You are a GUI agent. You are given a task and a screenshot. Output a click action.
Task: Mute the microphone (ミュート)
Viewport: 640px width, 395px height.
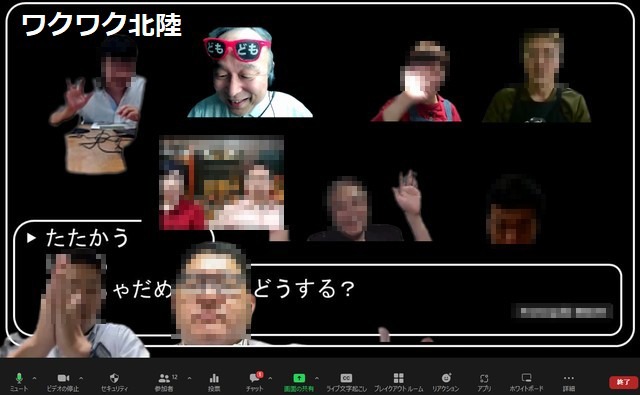19,382
